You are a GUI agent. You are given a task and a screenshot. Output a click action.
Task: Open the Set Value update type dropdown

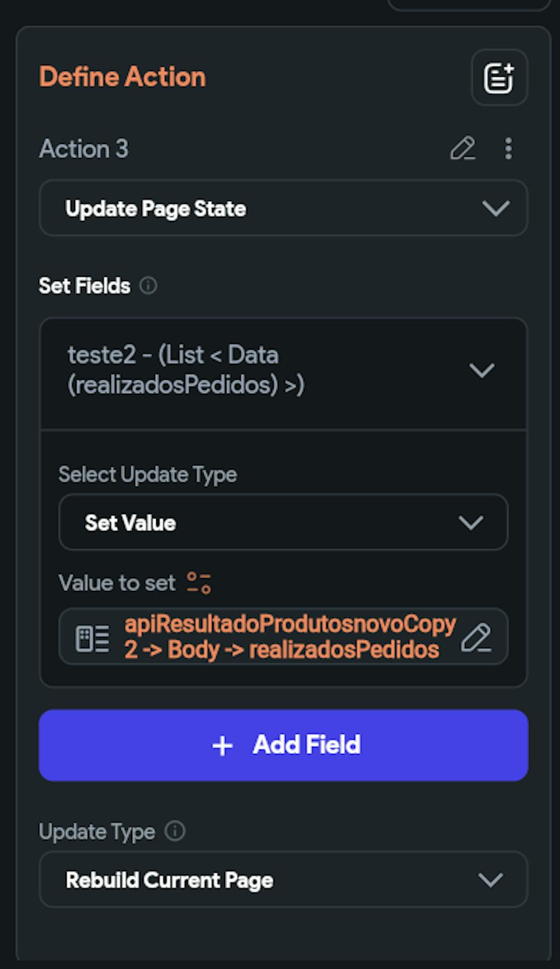tap(283, 523)
